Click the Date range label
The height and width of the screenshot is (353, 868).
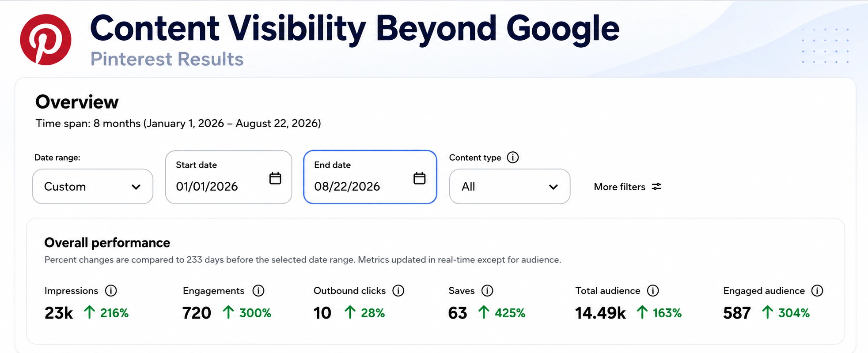click(x=57, y=158)
